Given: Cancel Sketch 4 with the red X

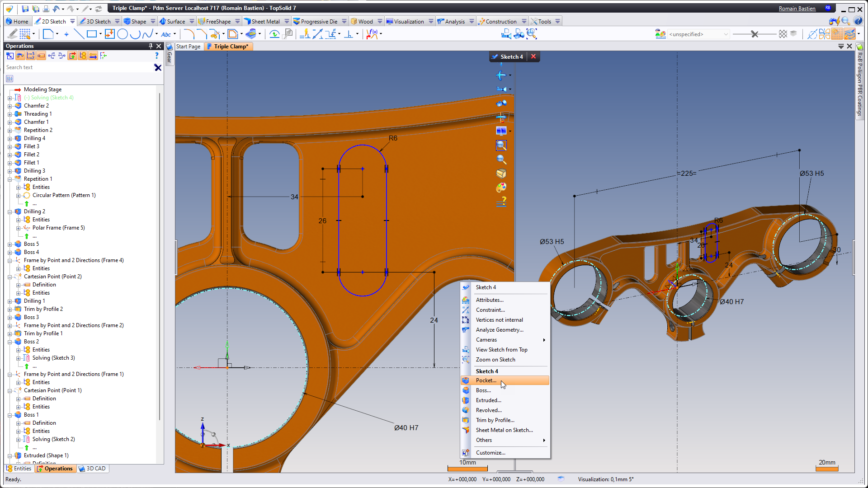Looking at the screenshot, I should (x=533, y=56).
